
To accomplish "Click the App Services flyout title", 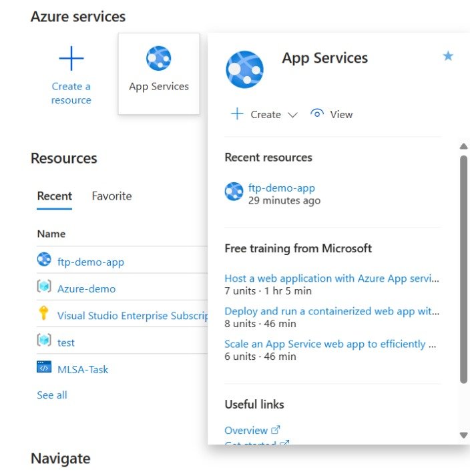I will 324,58.
